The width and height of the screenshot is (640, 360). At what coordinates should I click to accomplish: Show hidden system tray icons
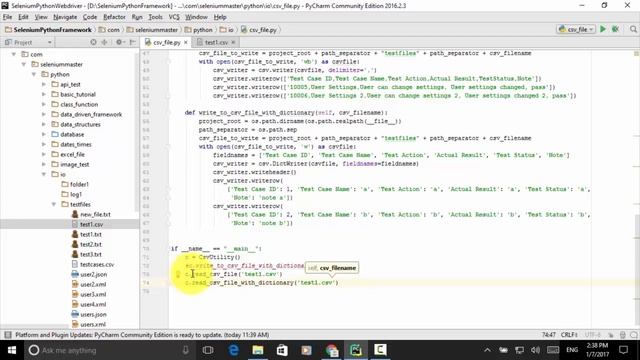(487, 350)
